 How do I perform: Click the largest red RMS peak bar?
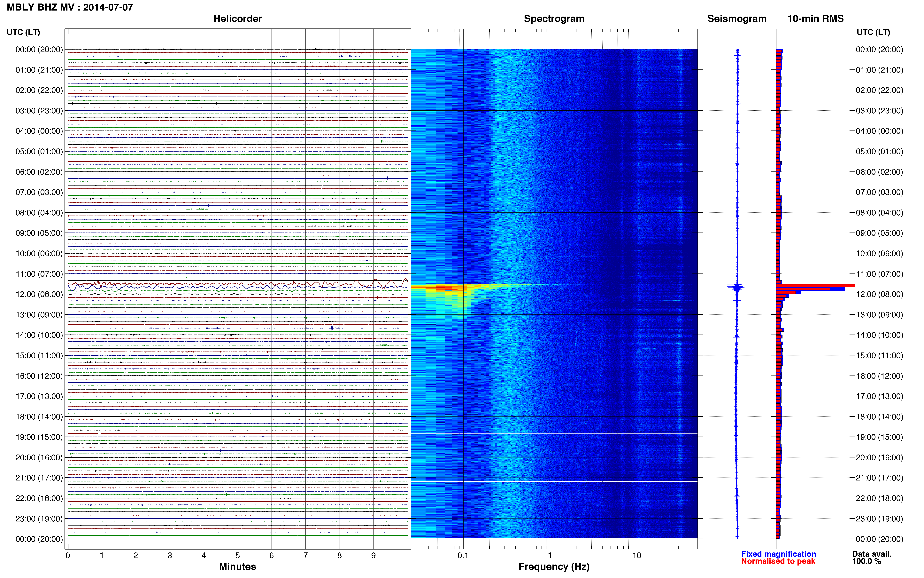[x=816, y=286]
